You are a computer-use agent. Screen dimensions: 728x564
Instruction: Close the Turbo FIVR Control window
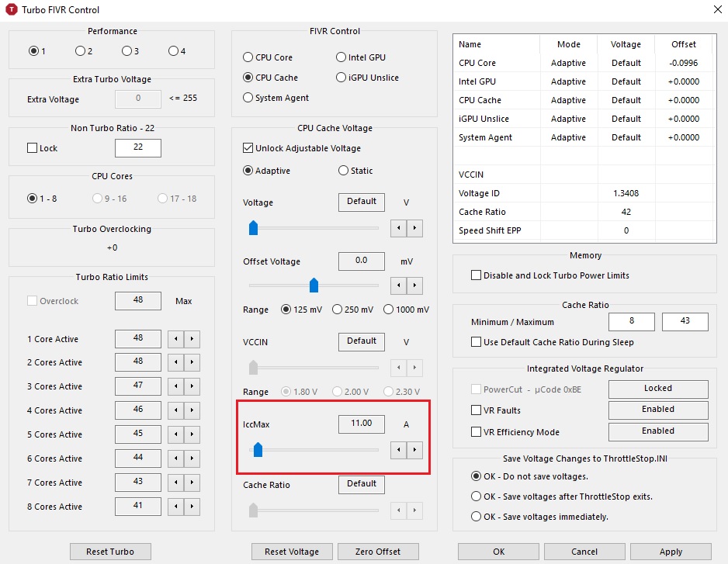[717, 10]
